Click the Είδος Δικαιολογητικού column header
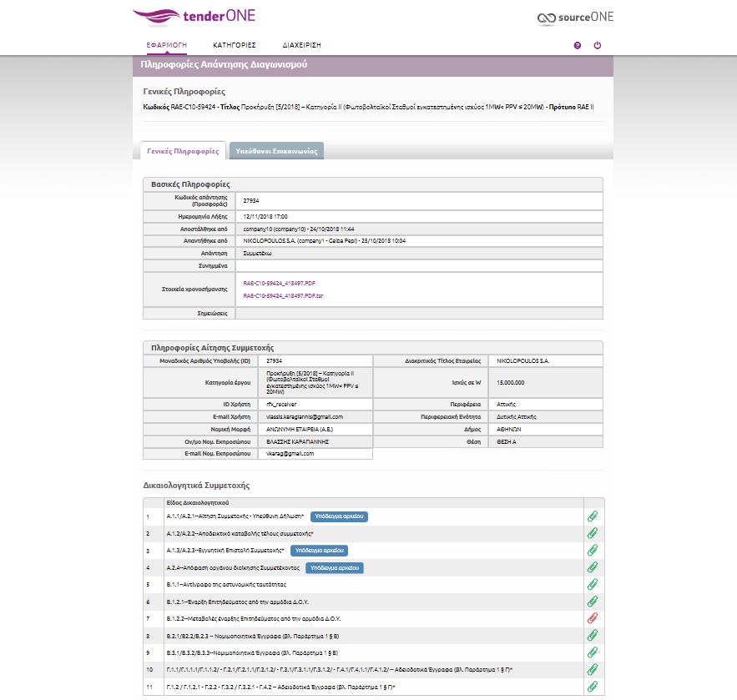 pyautogui.click(x=198, y=503)
